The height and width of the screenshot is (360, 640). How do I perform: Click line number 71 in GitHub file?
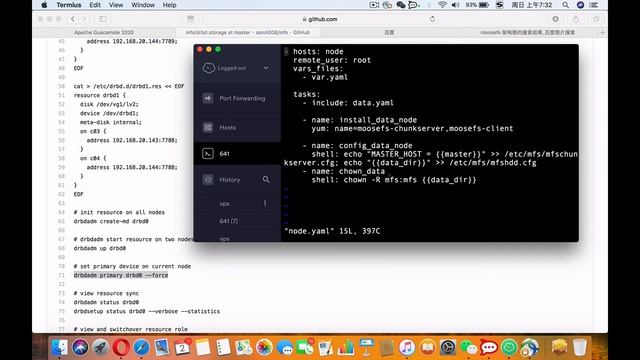coord(61,275)
